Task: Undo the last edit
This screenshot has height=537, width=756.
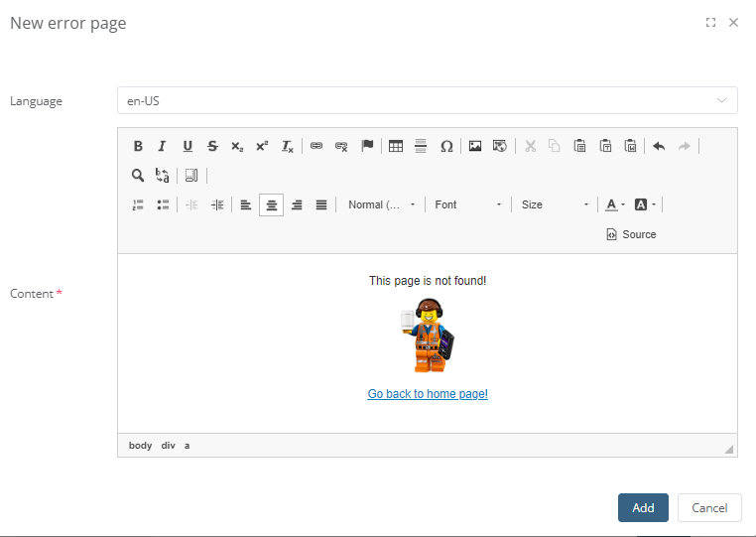Action: coord(659,146)
